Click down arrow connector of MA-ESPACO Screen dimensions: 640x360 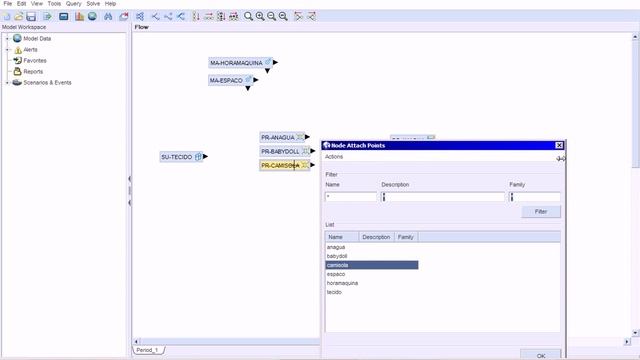click(248, 88)
